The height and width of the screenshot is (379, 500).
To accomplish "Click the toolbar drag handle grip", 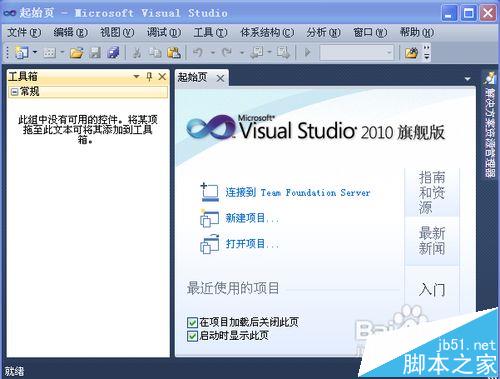I will (7, 53).
